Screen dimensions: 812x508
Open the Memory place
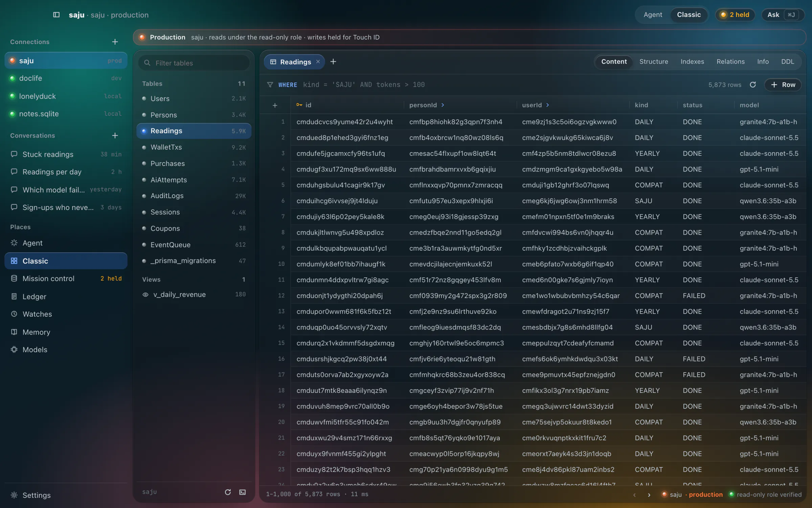click(66, 332)
